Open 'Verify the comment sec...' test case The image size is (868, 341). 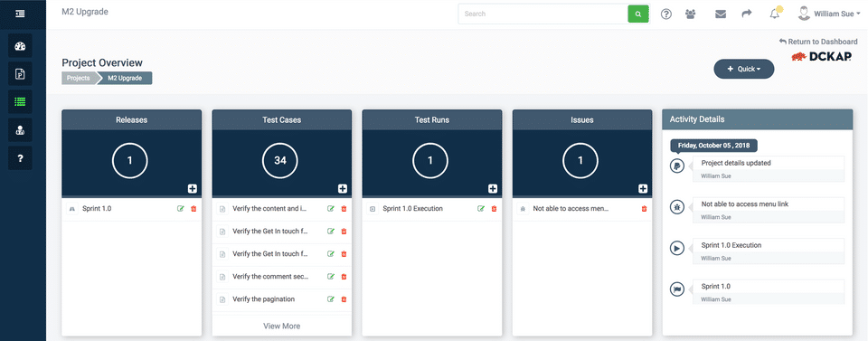270,276
